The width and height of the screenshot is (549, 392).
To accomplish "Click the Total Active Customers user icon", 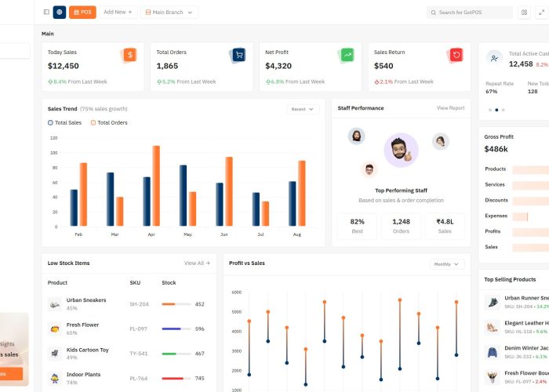I will pos(494,58).
